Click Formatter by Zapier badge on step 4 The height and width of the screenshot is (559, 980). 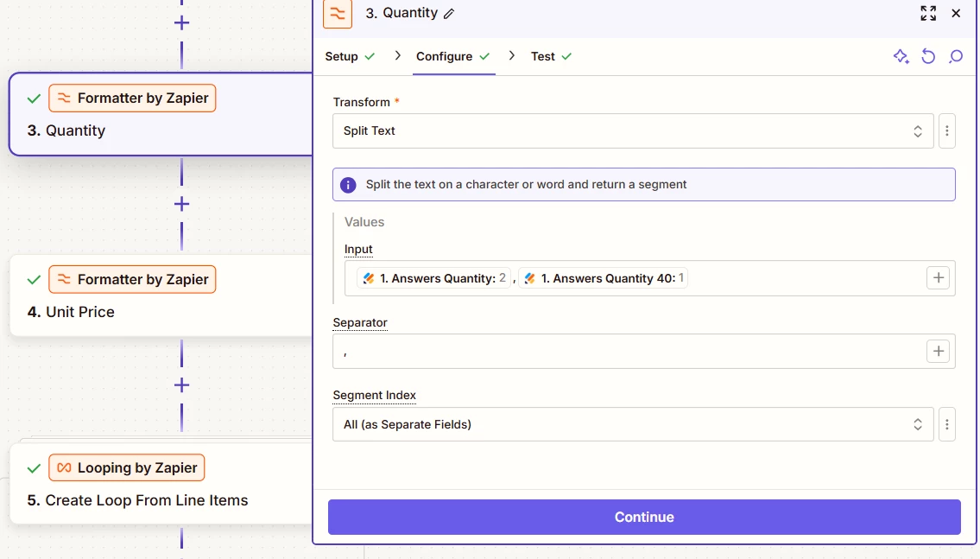pyautogui.click(x=132, y=280)
